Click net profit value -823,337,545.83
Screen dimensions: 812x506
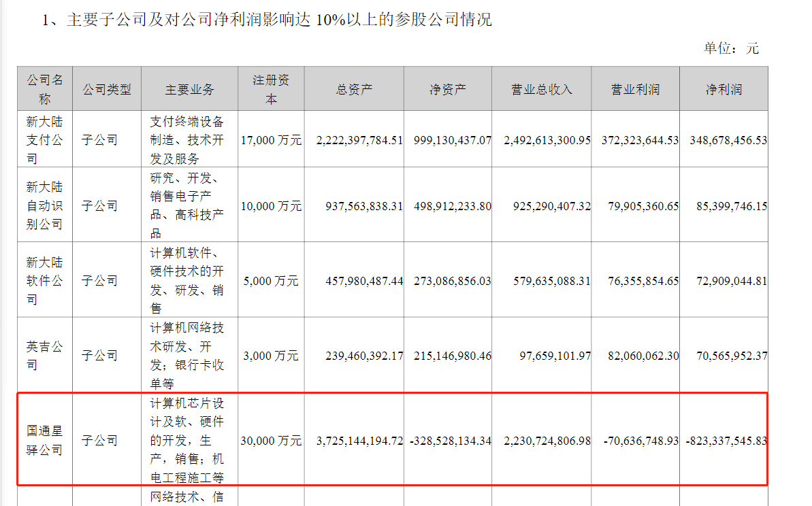[726, 441]
